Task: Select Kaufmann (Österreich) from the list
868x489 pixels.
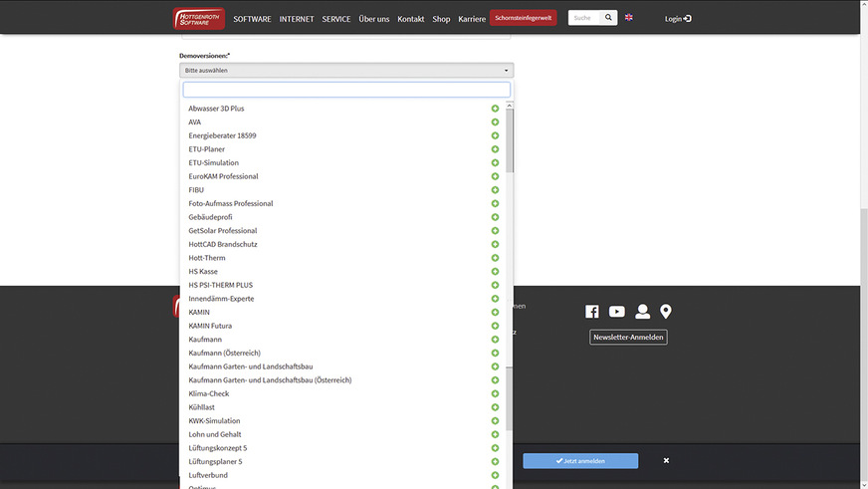Action: coord(225,353)
